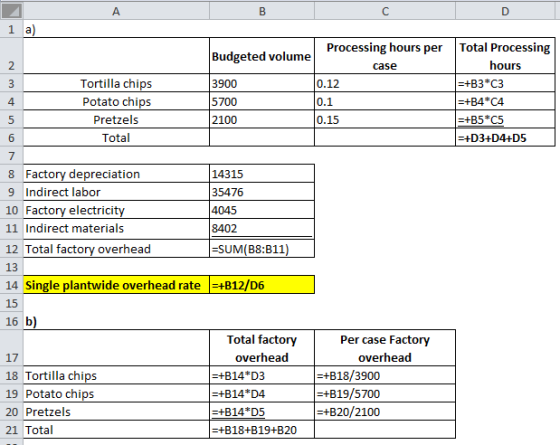560x445 pixels.
Task: Click the cell containing 0.12
Action: pos(385,83)
